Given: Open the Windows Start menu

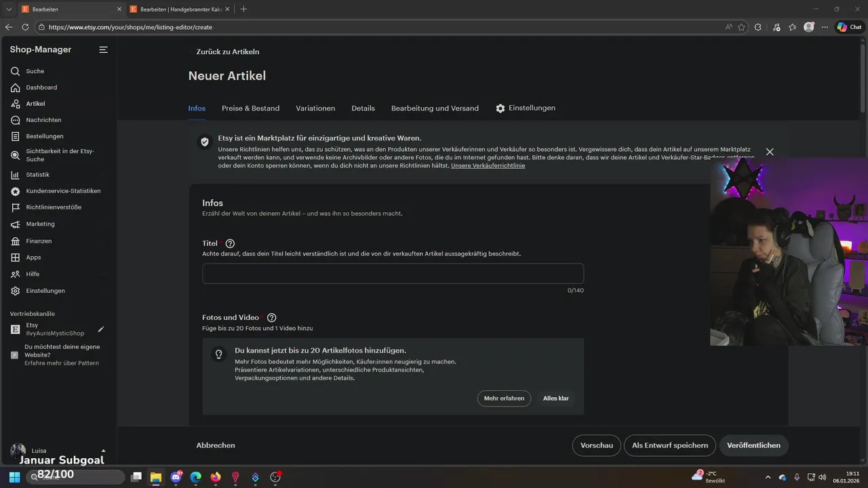Looking at the screenshot, I should pos(15,477).
